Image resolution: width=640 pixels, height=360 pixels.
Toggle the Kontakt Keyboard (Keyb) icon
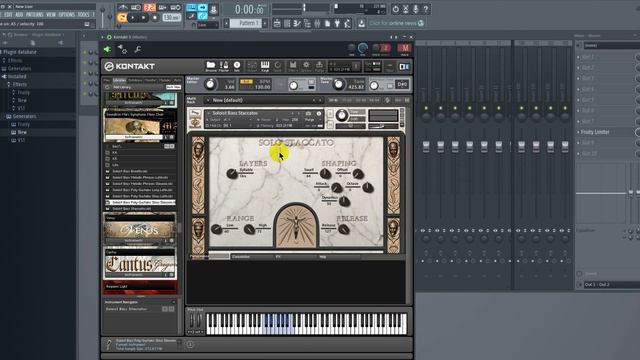pos(265,66)
